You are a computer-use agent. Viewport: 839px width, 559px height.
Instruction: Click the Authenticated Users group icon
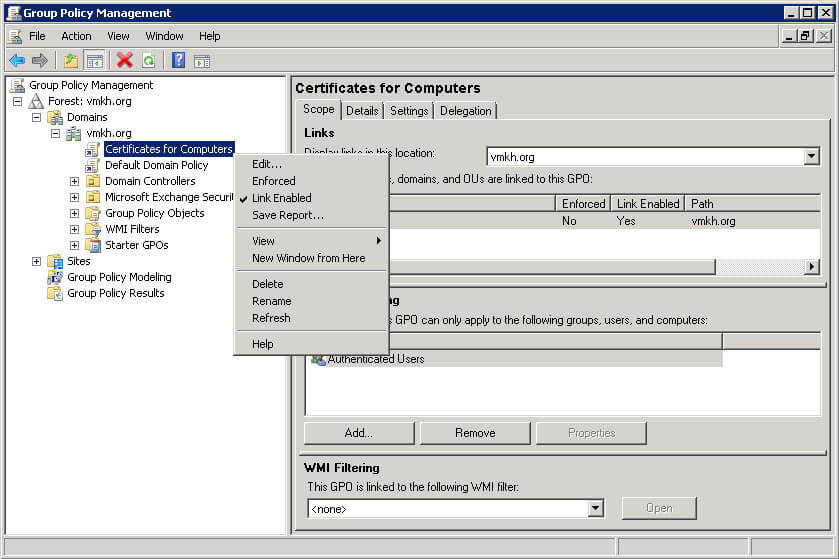[319, 359]
